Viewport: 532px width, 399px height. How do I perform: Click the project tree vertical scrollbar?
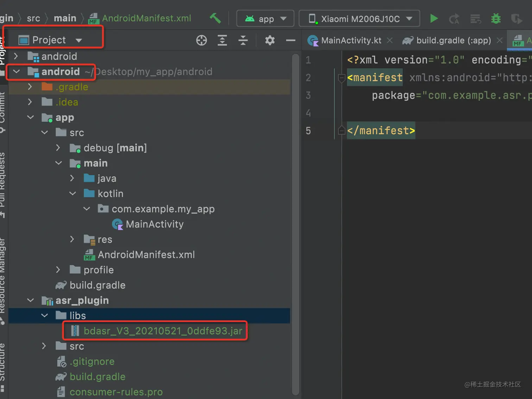[x=296, y=224]
